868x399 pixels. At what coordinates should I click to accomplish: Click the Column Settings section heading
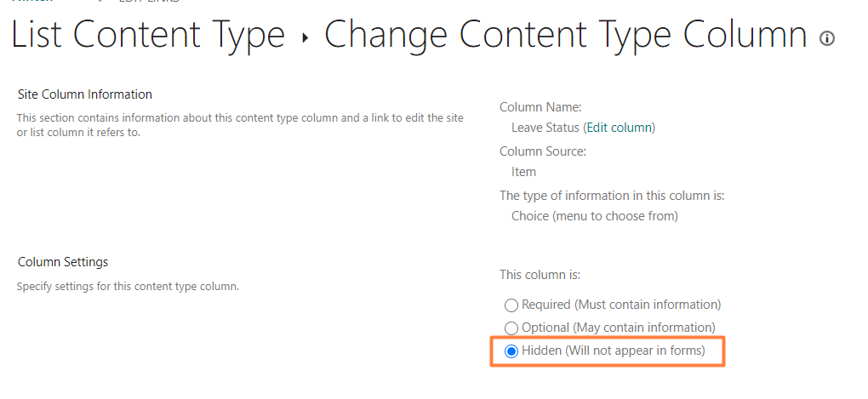coord(63,262)
